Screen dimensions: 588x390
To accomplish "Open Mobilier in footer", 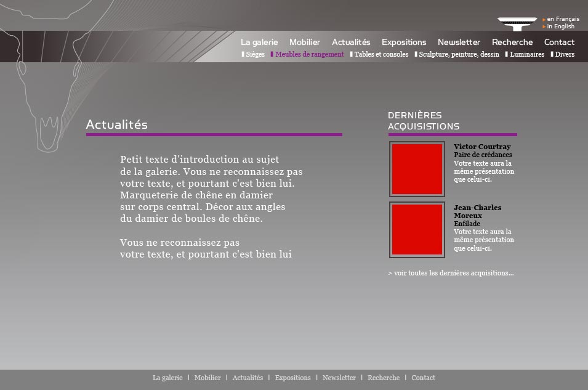I will 207,378.
